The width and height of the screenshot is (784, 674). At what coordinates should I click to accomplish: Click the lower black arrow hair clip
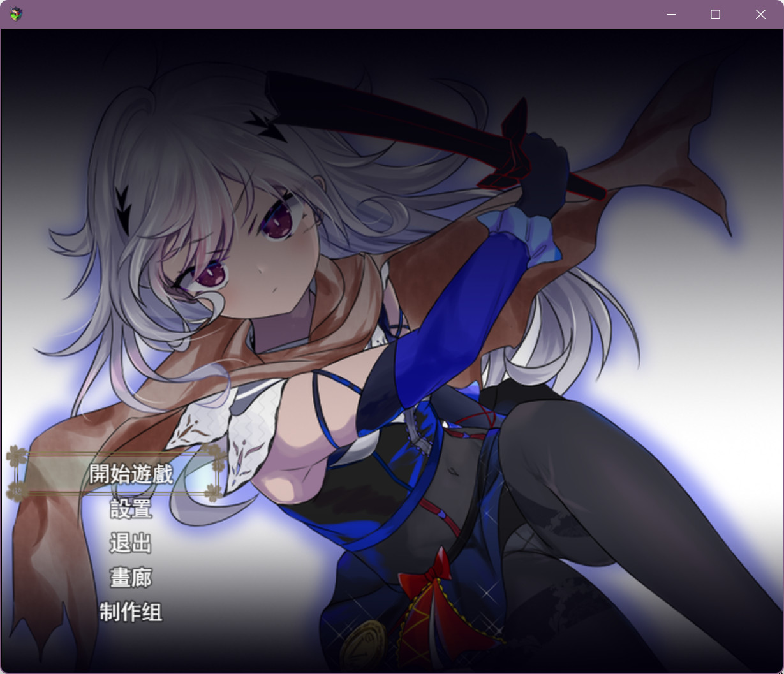(124, 203)
